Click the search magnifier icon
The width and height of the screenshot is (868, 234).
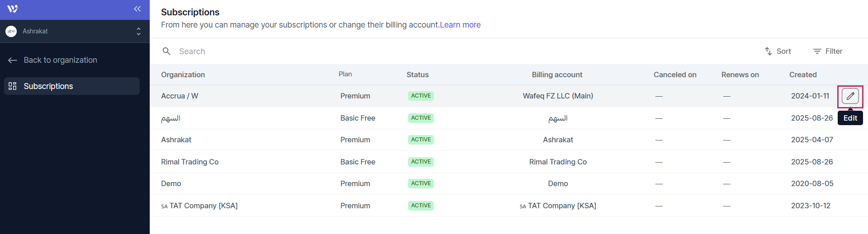coord(166,51)
